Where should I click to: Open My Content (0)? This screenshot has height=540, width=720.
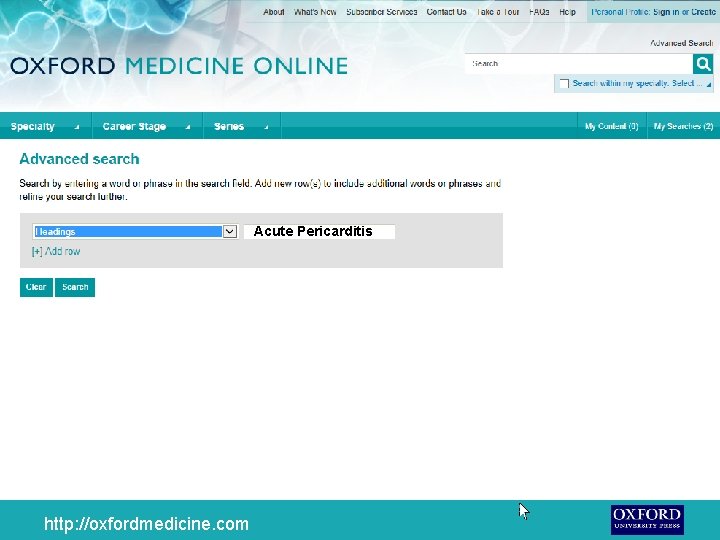[x=612, y=126]
